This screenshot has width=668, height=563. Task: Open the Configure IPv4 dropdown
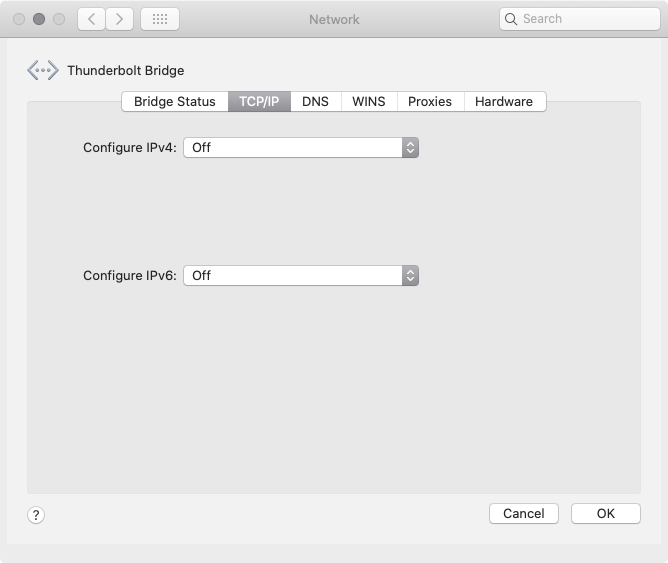point(301,147)
